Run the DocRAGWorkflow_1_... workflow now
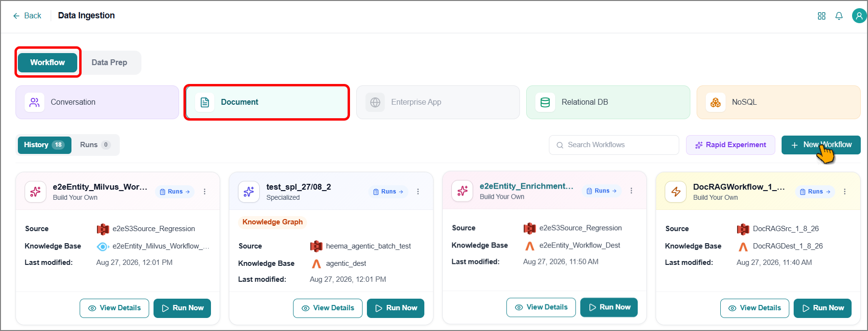 (x=823, y=308)
